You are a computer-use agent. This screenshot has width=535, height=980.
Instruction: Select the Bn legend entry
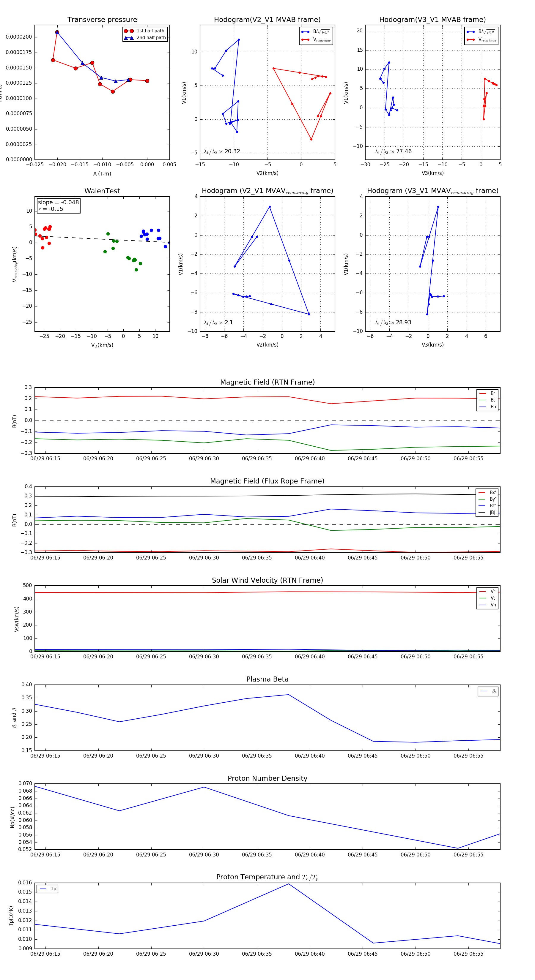487,407
